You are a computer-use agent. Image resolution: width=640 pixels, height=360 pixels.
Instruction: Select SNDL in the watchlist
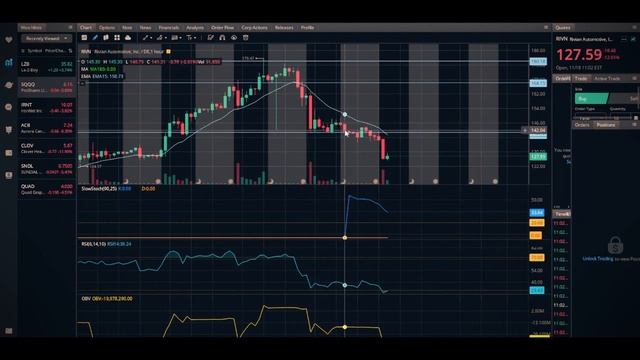point(47,169)
